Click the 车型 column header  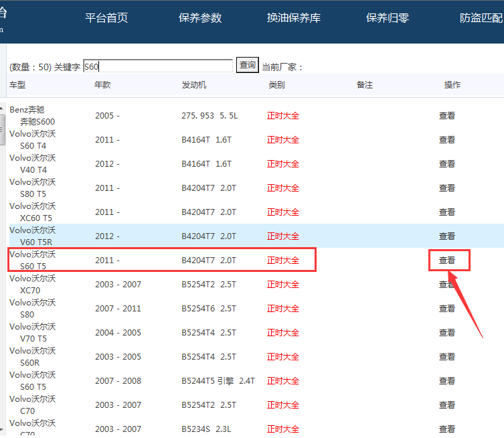pos(17,85)
